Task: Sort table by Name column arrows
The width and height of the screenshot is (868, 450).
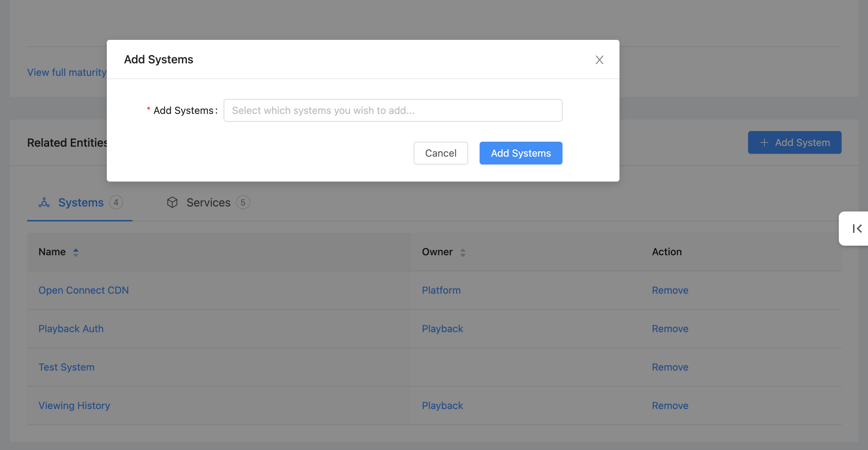Action: pyautogui.click(x=76, y=252)
